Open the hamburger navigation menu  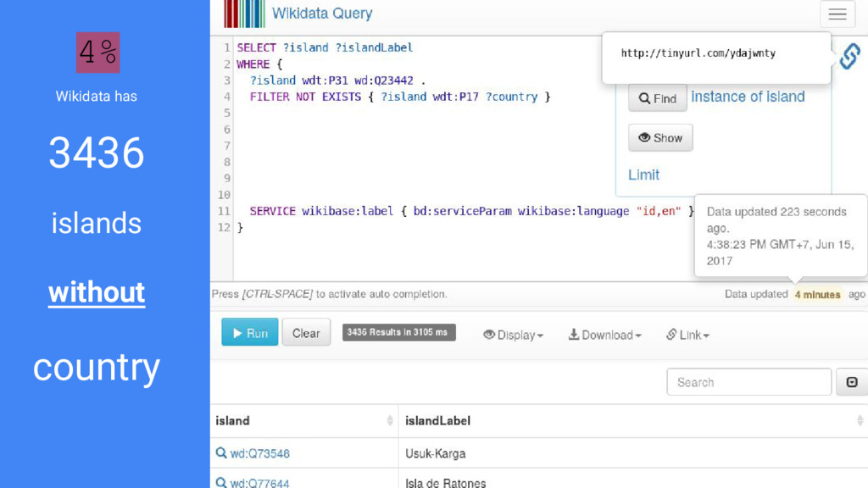pyautogui.click(x=837, y=14)
